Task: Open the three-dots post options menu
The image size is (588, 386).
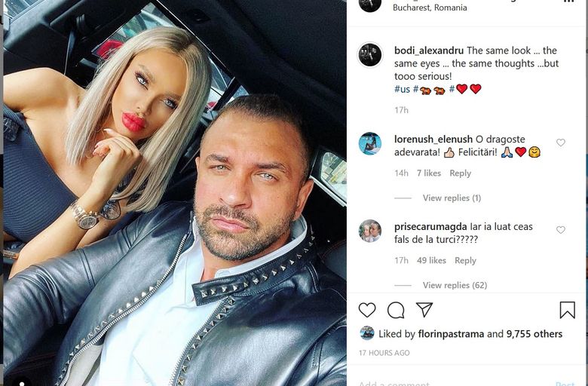Action: [x=569, y=2]
